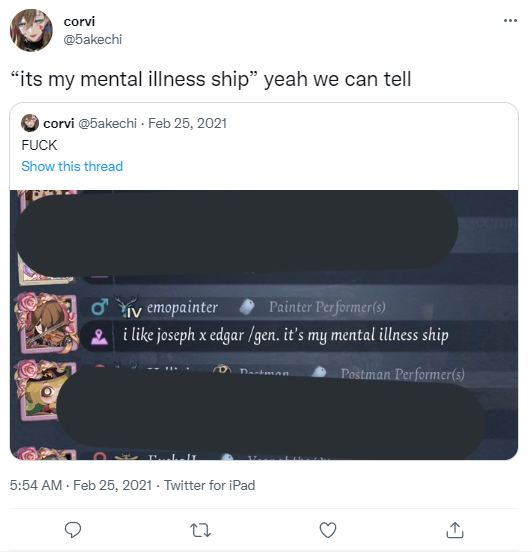This screenshot has height=553, width=532.
Task: Click the 5:54 AM timestamp link
Action: coord(36,485)
